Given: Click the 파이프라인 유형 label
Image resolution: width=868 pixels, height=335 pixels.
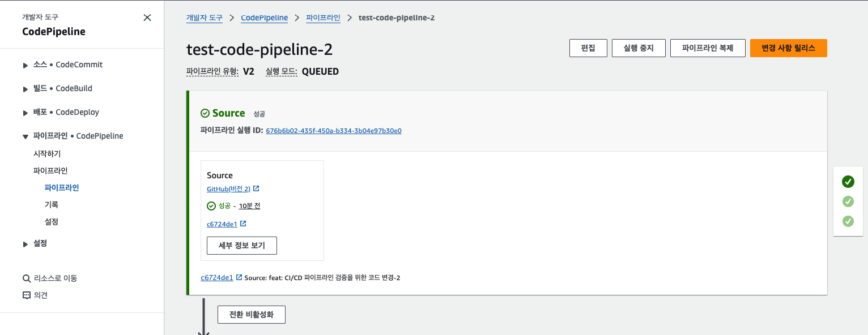Looking at the screenshot, I should [212, 72].
